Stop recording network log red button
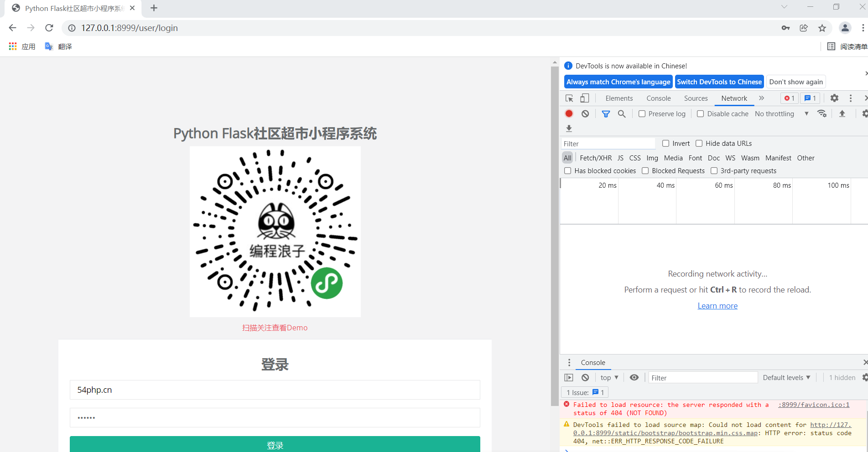Screen dimensions: 868x452 [568, 113]
